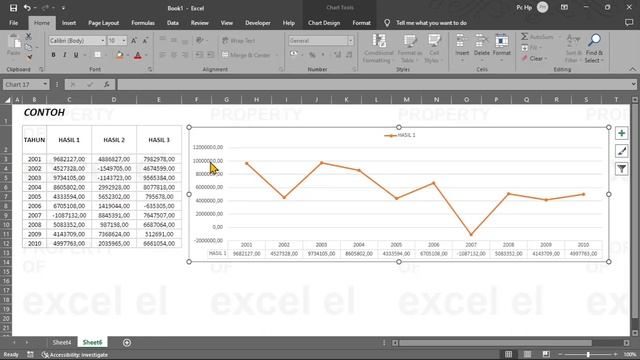This screenshot has height=360, width=640.
Task: Select the Sheet6 tab
Action: pyautogui.click(x=92, y=342)
